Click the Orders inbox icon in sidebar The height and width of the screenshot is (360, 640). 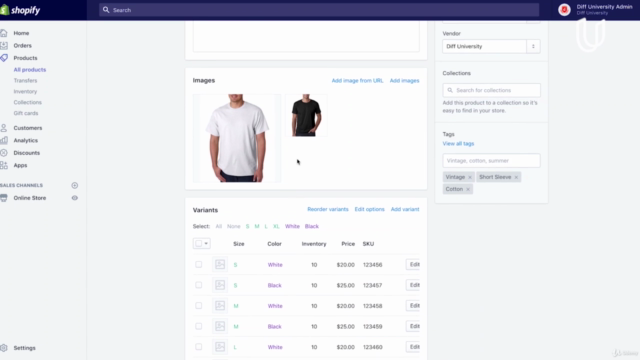4,45
